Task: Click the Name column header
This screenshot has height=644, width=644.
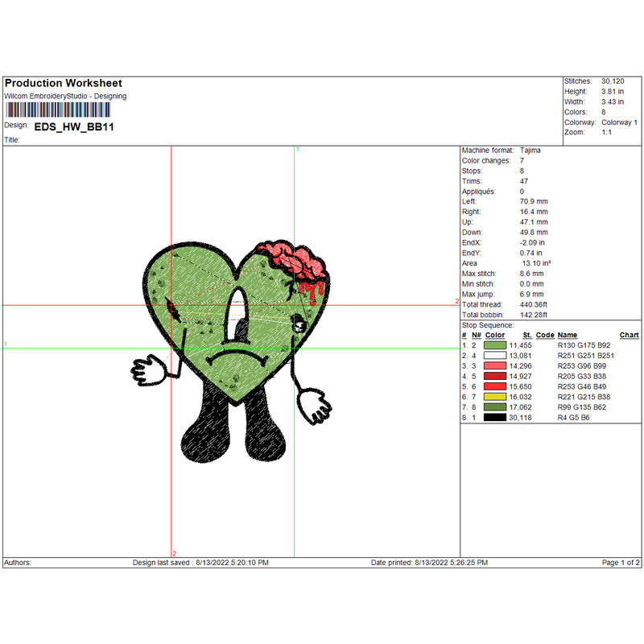Action: (568, 335)
